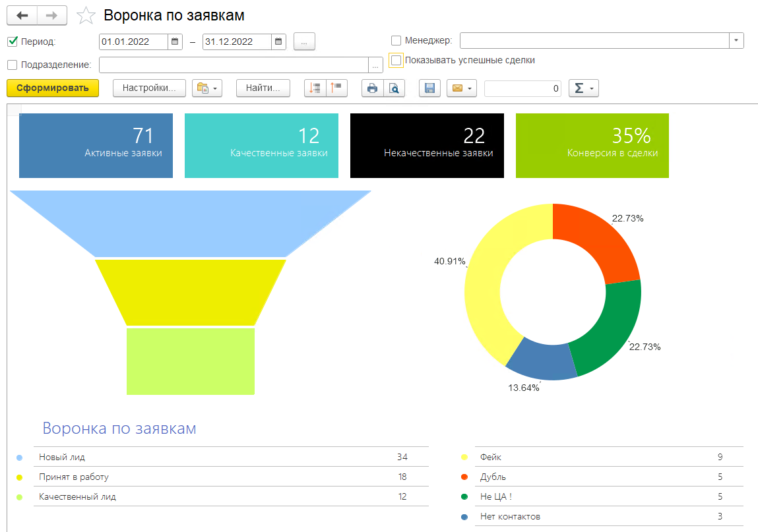Enable the Менеджер filter checkbox
758x532 pixels.
(396, 41)
